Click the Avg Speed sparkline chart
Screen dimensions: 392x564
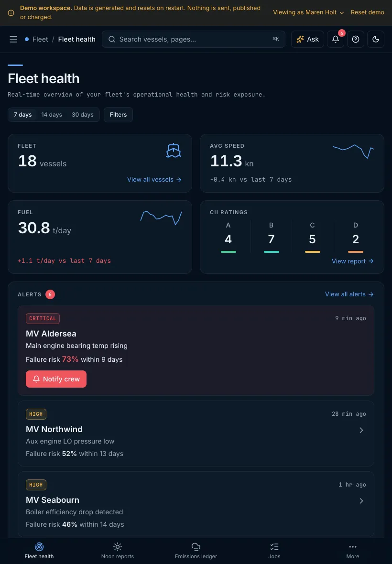(x=353, y=151)
